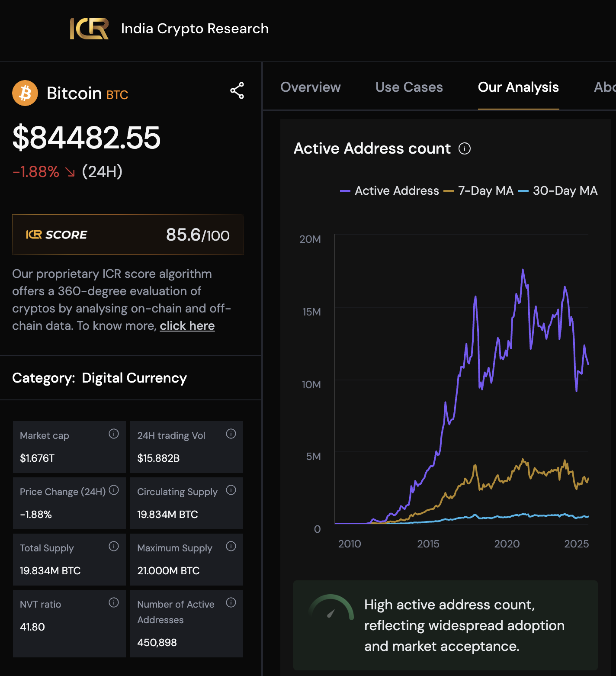Toggle the 7-Day MA legend series
This screenshot has height=676, width=616.
point(479,191)
